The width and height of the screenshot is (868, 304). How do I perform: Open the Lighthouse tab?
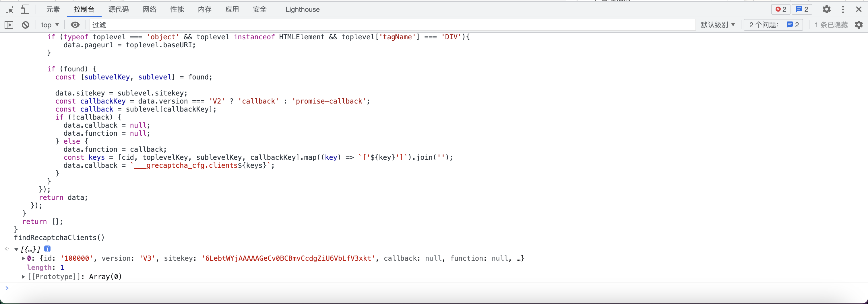tap(303, 9)
